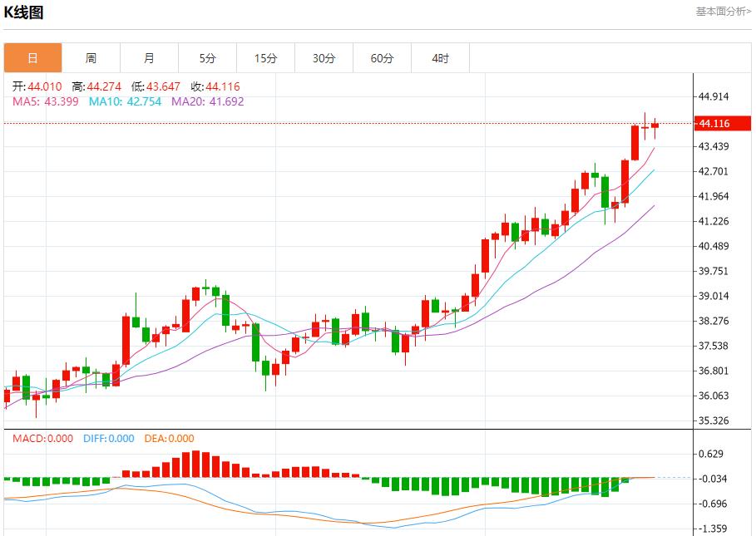Select the 15分 interval tab
The height and width of the screenshot is (536, 756).
pos(265,57)
